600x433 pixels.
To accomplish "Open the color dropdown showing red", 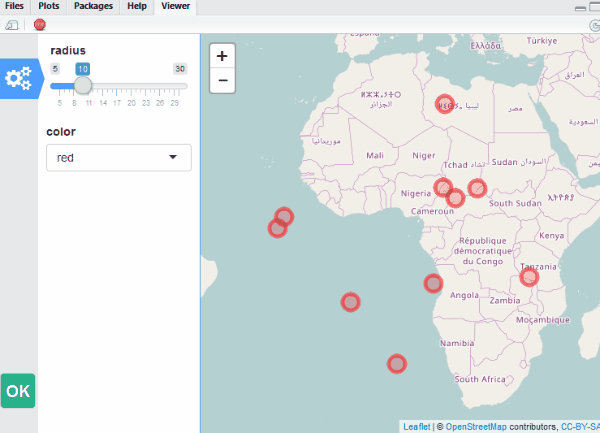I will coord(119,157).
